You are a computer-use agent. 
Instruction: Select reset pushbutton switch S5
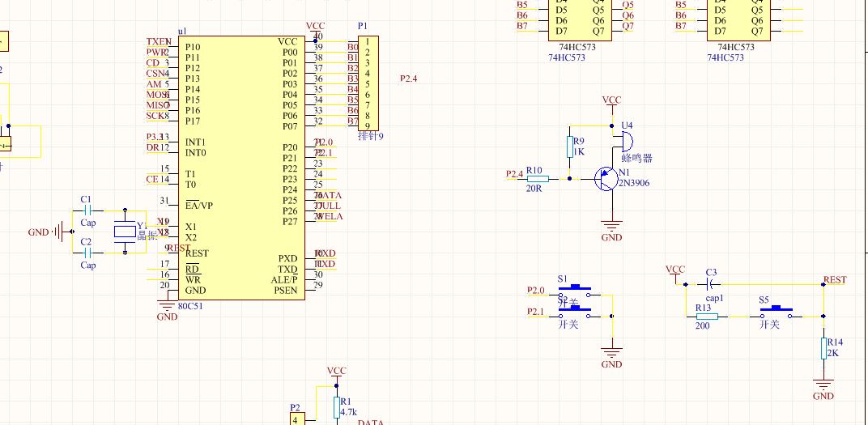776,312
